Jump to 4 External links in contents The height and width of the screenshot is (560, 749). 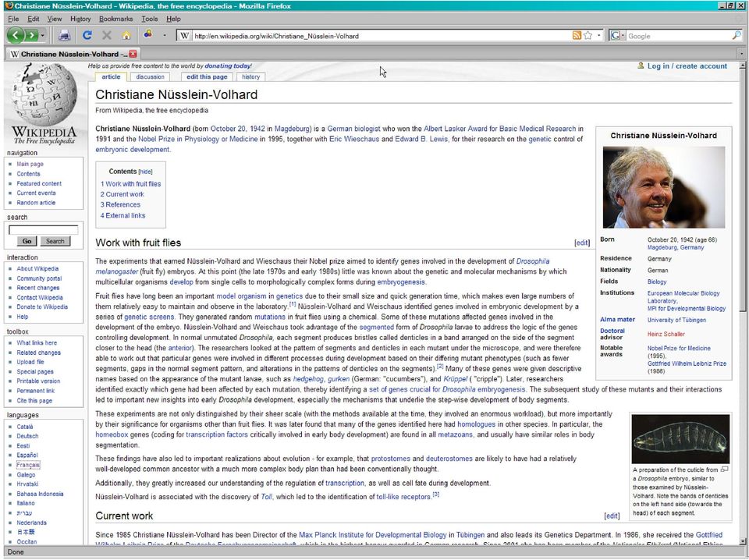(x=122, y=215)
